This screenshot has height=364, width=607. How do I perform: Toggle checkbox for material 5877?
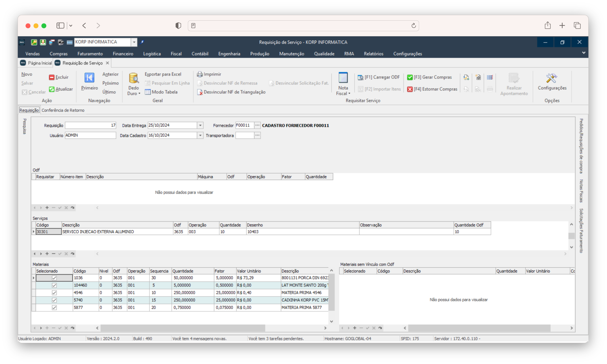click(54, 308)
